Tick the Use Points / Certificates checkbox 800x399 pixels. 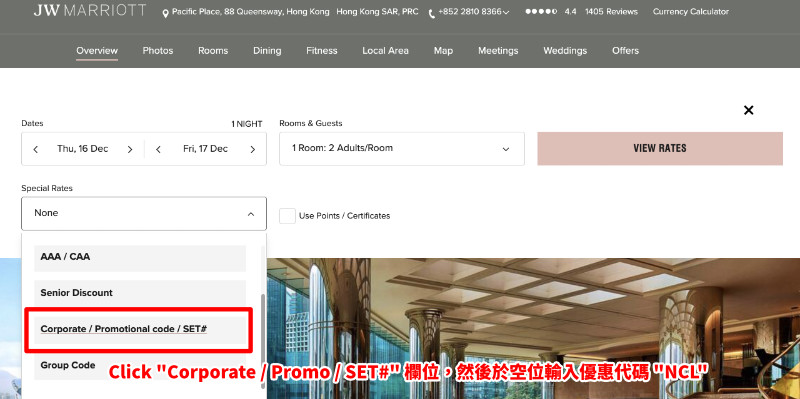pos(287,215)
